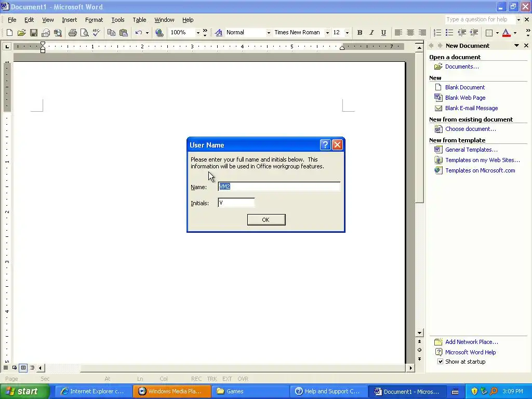The height and width of the screenshot is (399, 532).
Task: Toggle Center alignment
Action: pos(410,33)
